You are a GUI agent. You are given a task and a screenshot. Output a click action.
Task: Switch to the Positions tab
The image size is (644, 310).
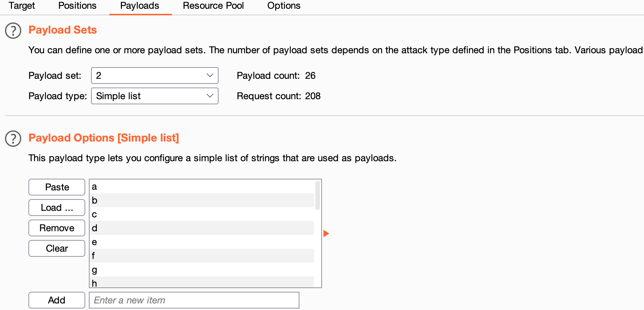pyautogui.click(x=77, y=6)
